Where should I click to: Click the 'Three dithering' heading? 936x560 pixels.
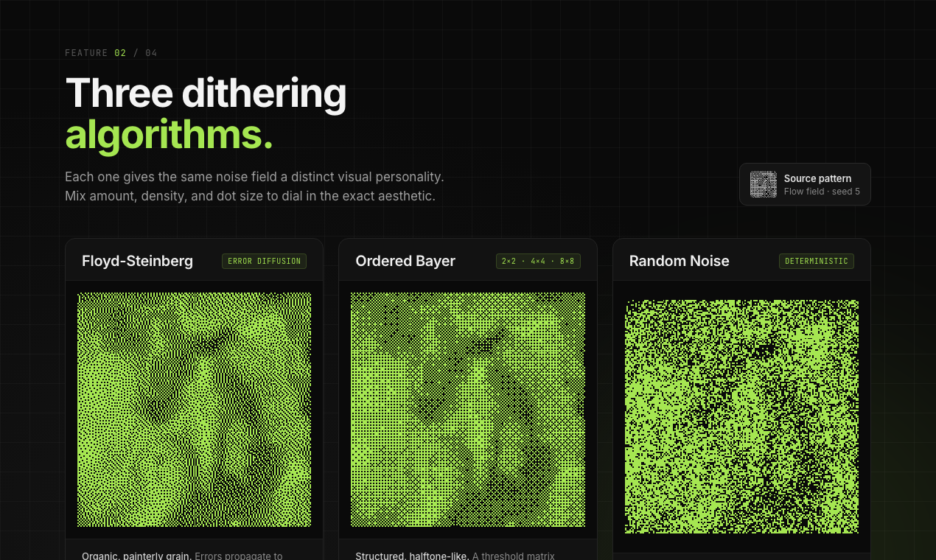tap(206, 94)
